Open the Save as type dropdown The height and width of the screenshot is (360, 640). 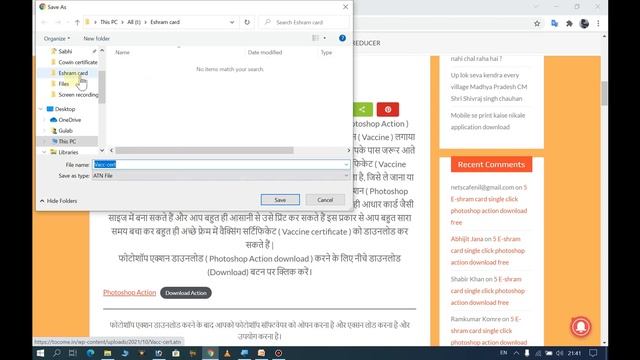coord(220,176)
